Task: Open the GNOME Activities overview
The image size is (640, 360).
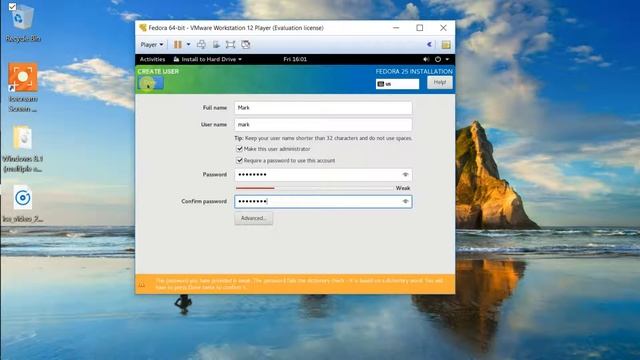Action: 152,59
